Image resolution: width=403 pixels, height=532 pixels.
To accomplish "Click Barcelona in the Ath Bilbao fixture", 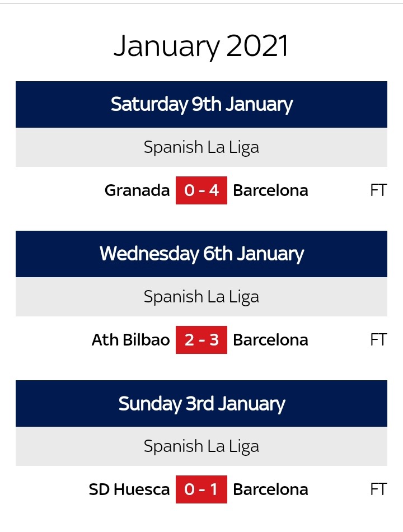I will coord(270,340).
